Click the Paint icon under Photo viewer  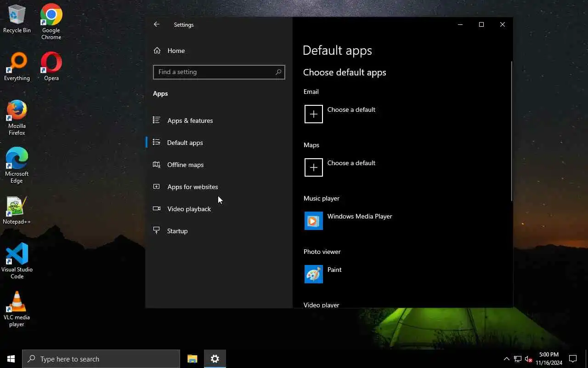coord(314,274)
